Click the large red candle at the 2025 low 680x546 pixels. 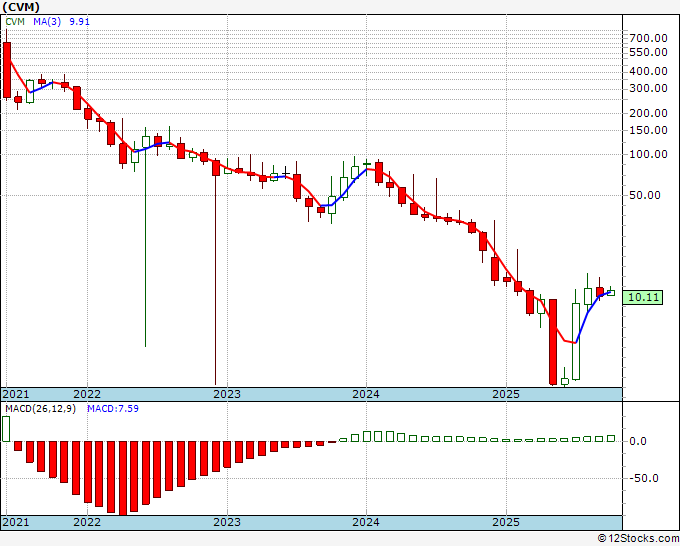[x=553, y=342]
